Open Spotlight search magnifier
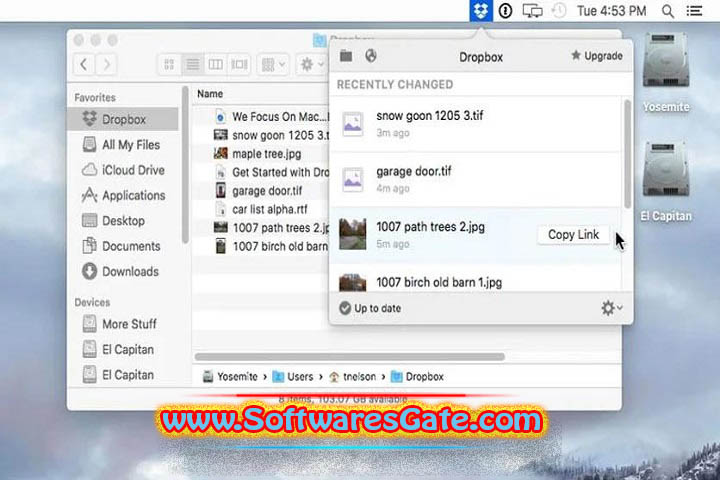720x480 pixels. click(x=668, y=11)
